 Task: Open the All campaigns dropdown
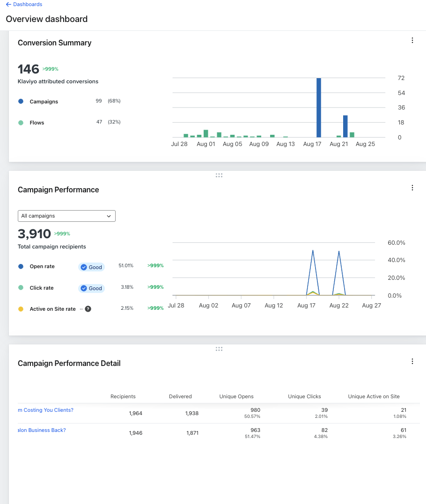coord(66,216)
